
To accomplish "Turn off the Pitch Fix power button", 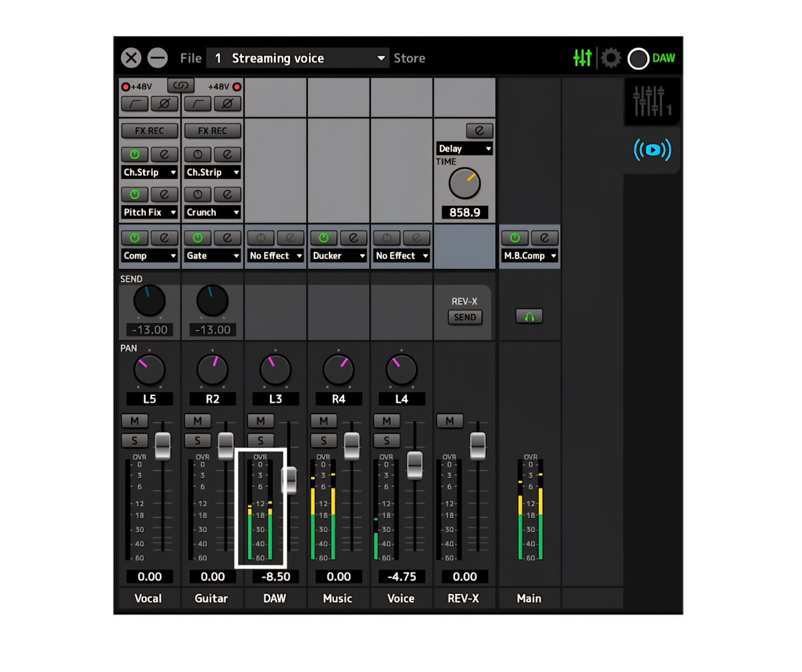I will [x=134, y=194].
